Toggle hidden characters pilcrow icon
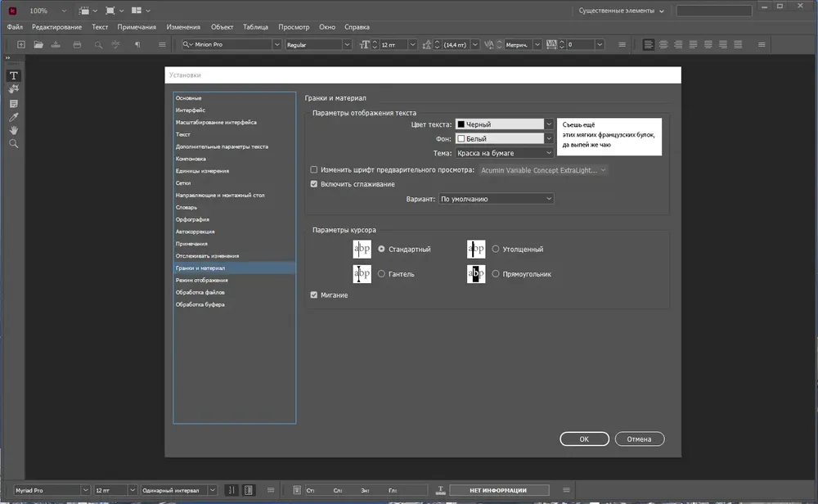The width and height of the screenshot is (818, 504). (x=137, y=45)
